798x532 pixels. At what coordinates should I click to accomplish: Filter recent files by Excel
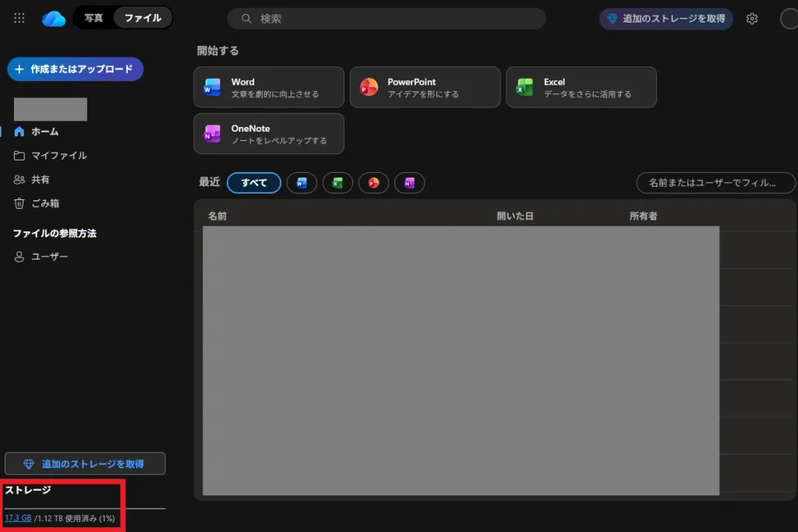tap(338, 183)
